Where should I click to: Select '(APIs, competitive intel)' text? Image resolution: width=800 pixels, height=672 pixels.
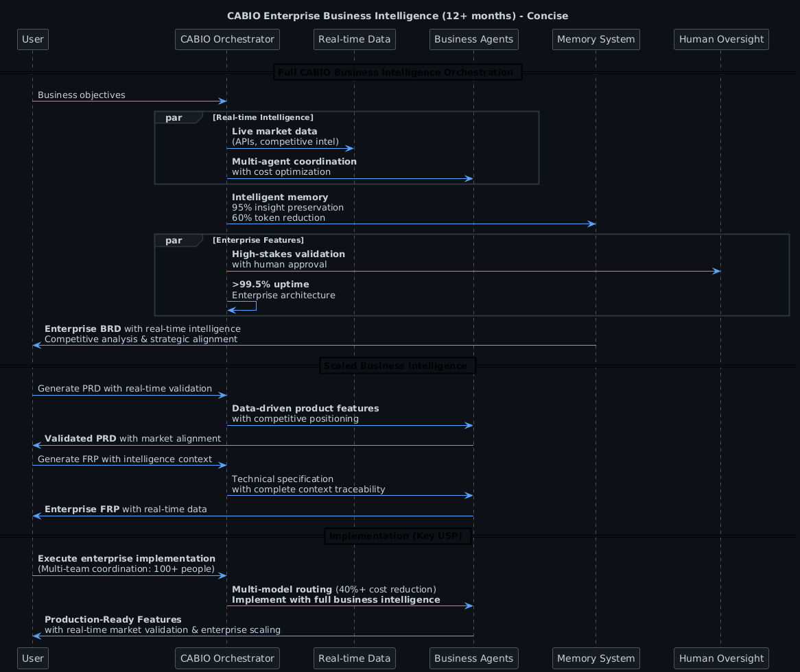[x=285, y=142]
